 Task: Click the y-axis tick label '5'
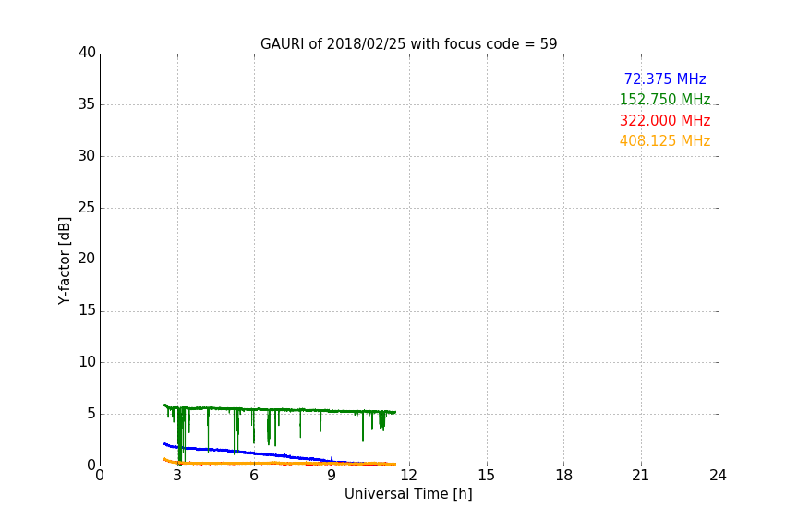point(91,414)
